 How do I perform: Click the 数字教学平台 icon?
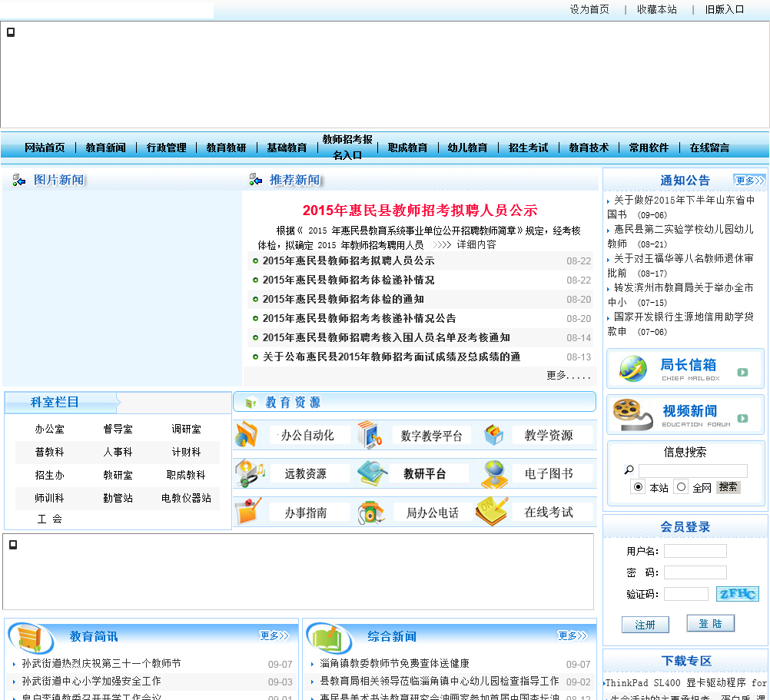pyautogui.click(x=370, y=434)
